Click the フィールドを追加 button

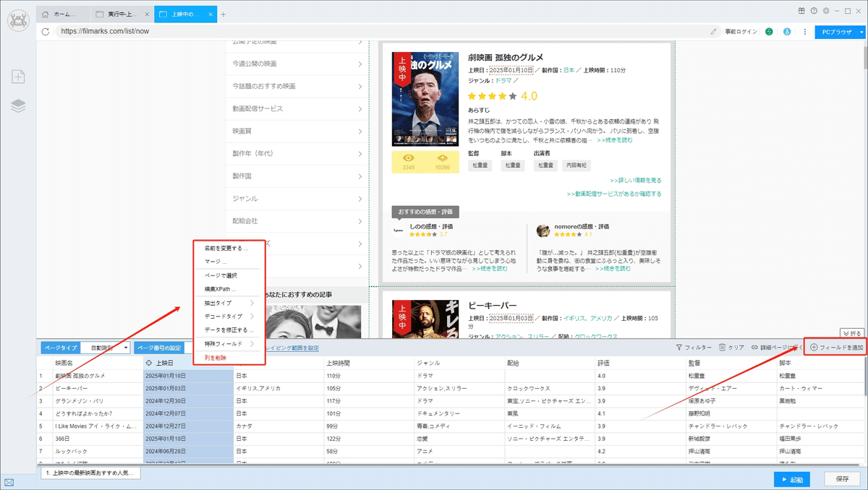coord(836,348)
